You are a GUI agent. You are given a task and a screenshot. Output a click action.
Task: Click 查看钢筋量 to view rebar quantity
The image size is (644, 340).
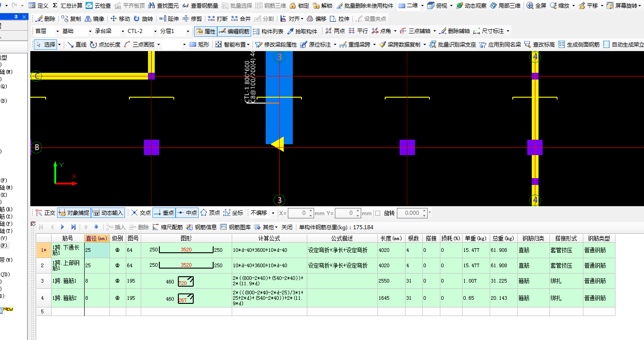200,5
